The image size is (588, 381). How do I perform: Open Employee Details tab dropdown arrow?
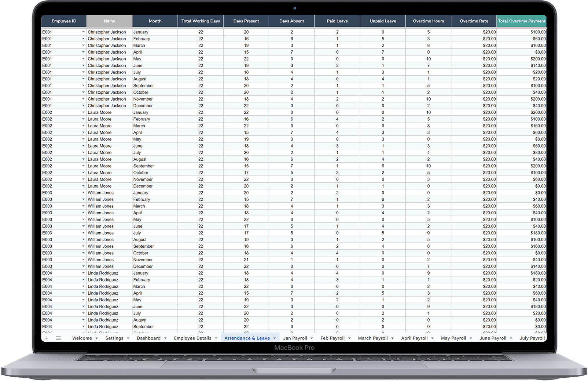pos(216,338)
